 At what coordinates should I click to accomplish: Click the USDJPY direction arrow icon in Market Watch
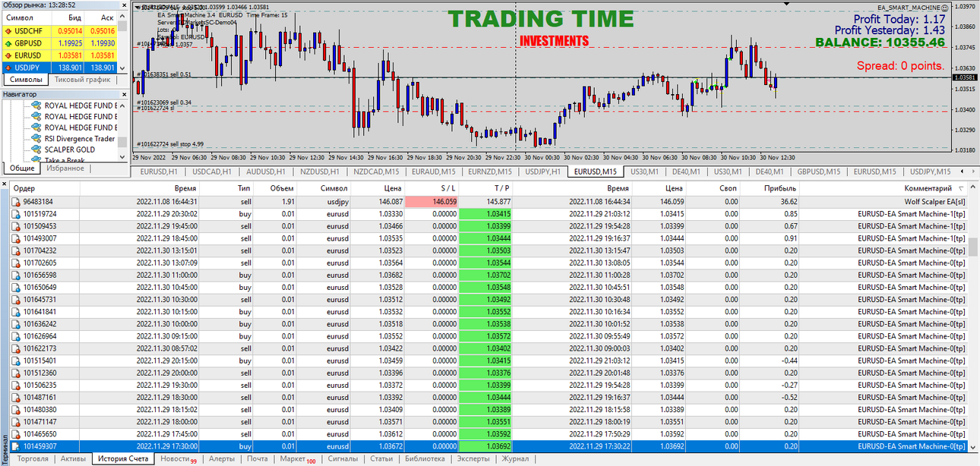tap(8, 68)
